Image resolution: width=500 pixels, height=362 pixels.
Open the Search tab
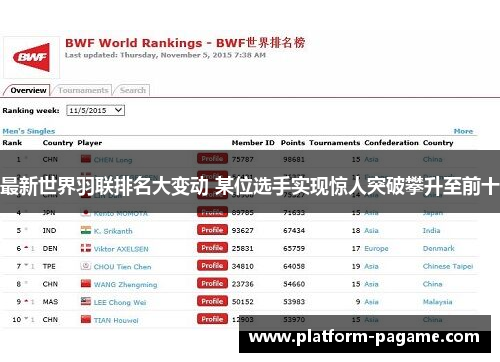click(133, 90)
